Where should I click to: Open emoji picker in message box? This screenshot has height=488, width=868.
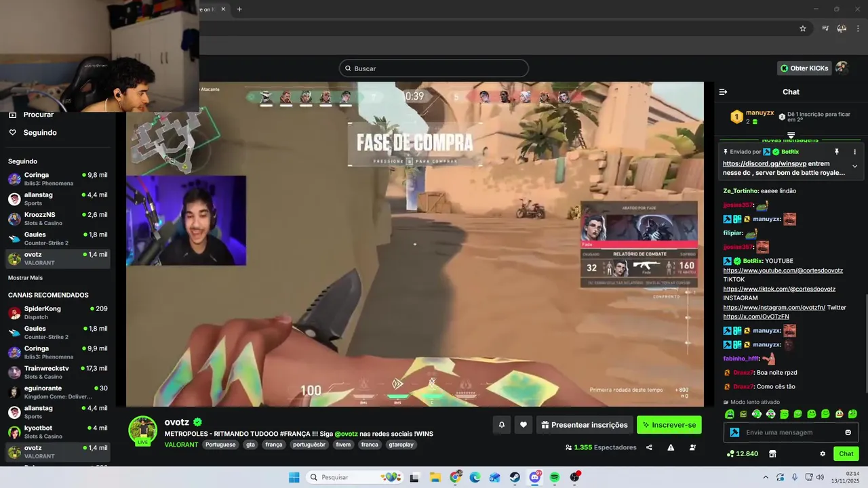pos(848,432)
